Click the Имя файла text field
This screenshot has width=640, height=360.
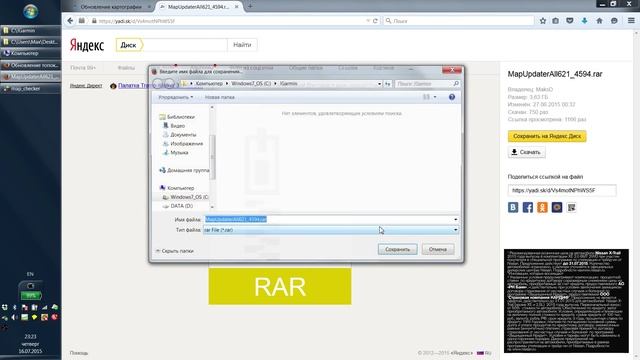tap(331, 220)
